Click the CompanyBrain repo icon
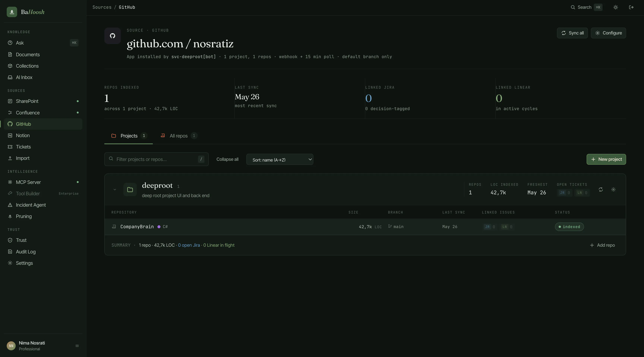This screenshot has height=357, width=644. 114,227
